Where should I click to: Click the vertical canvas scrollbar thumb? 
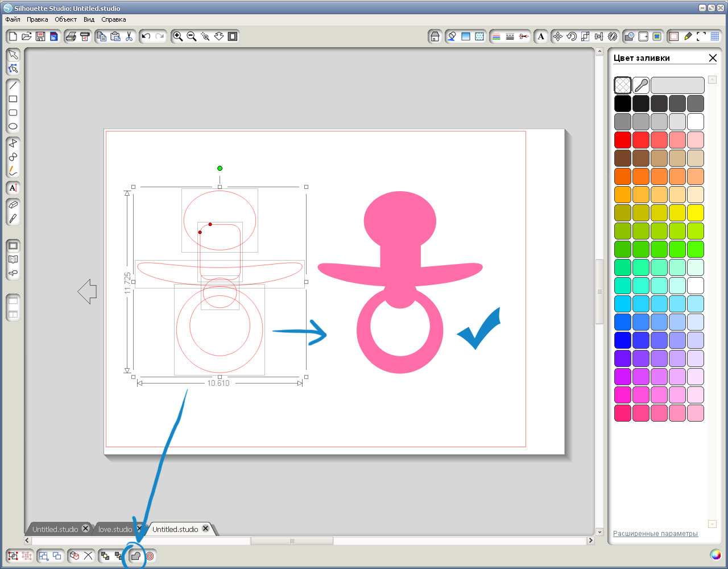click(x=599, y=291)
